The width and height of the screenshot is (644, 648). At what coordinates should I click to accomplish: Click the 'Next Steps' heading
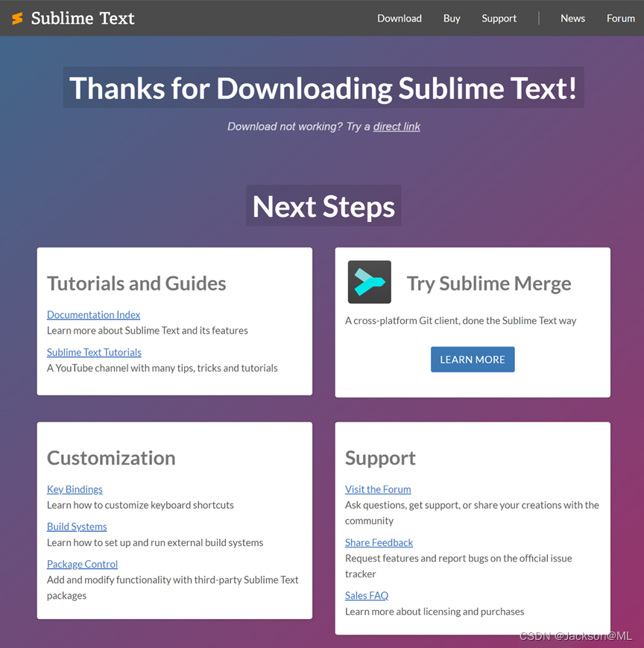coord(323,206)
